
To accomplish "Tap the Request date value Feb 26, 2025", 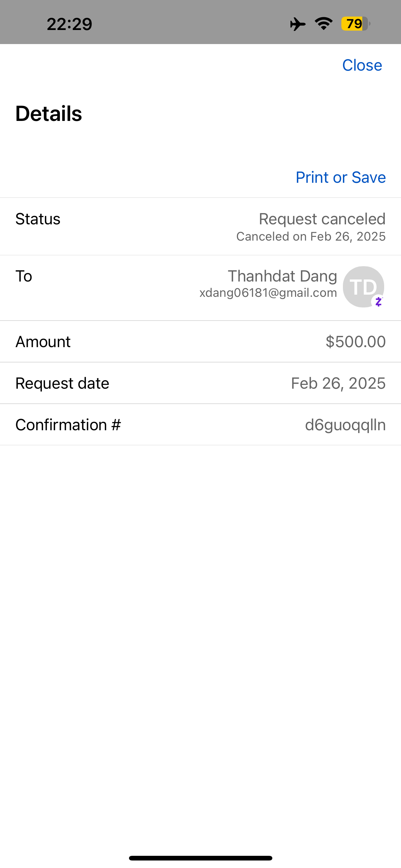I will 338,383.
